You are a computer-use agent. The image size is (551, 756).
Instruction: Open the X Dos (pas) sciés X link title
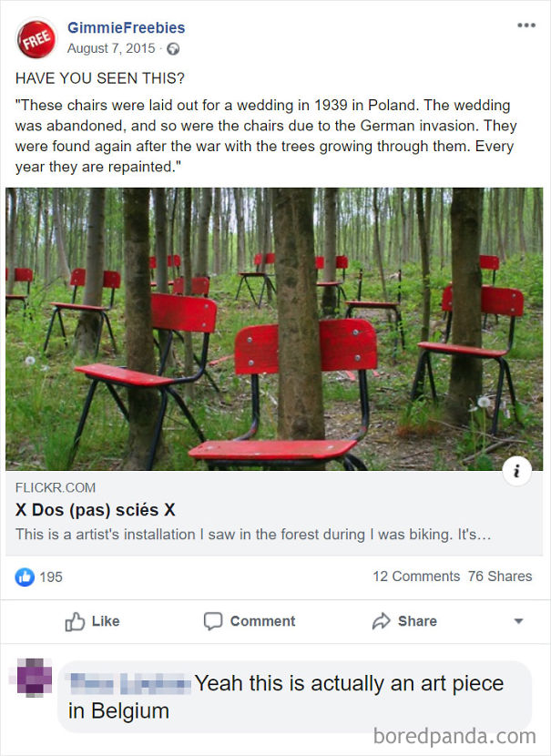coord(96,510)
